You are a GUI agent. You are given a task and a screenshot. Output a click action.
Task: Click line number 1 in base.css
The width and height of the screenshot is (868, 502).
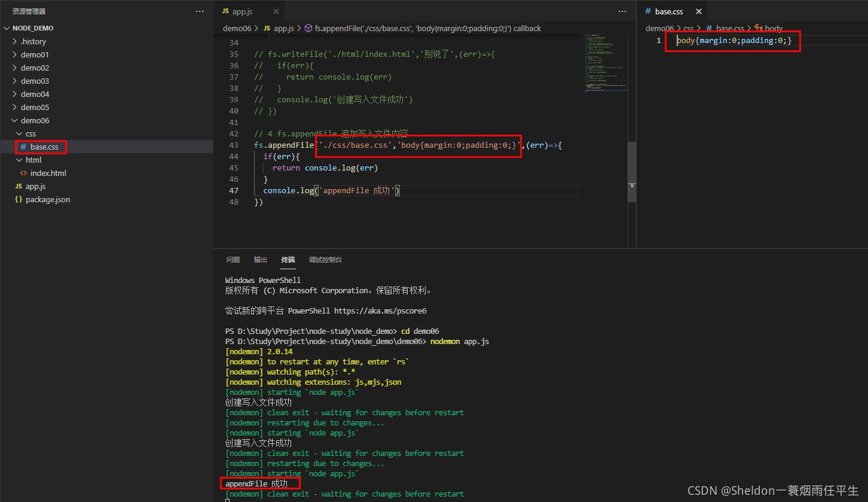[x=659, y=40]
